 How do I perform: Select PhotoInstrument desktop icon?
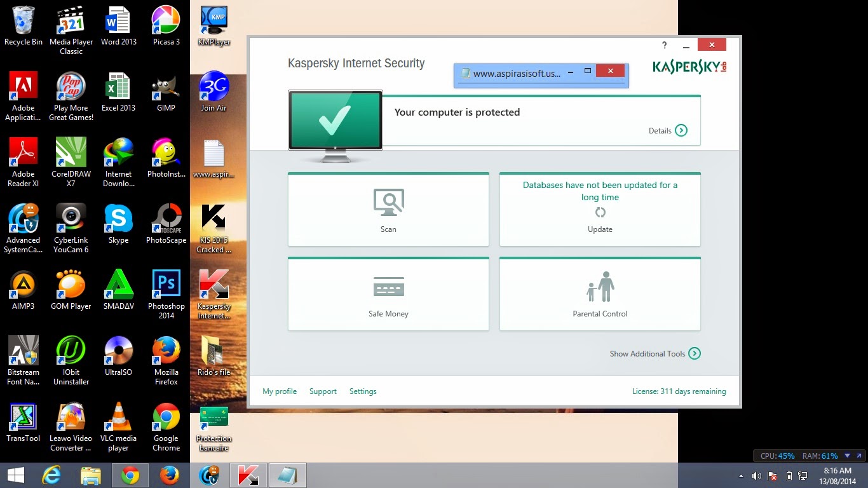pyautogui.click(x=166, y=158)
